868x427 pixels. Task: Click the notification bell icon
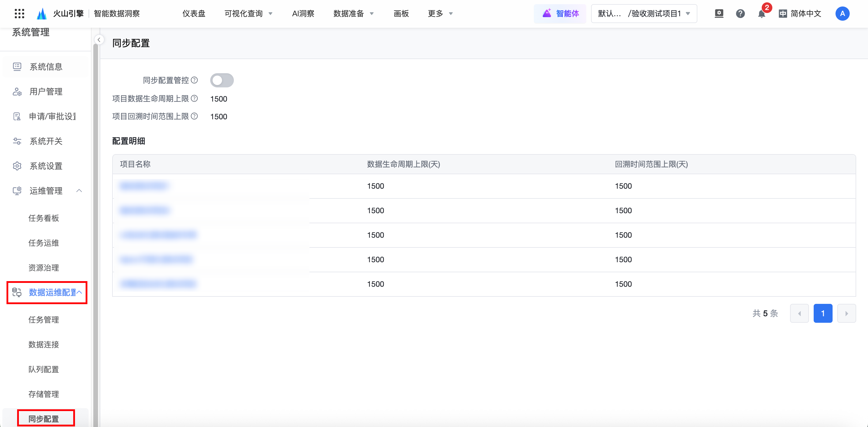[x=761, y=14]
